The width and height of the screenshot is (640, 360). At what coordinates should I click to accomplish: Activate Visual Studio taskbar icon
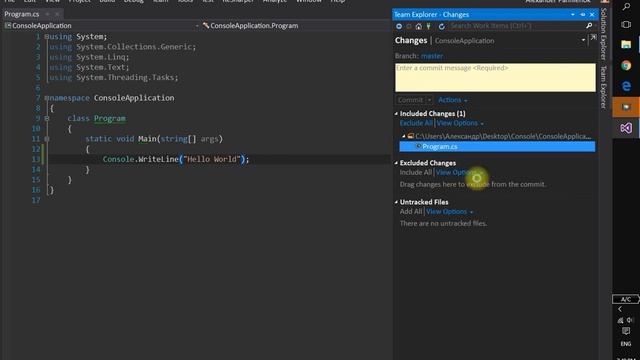(x=626, y=128)
